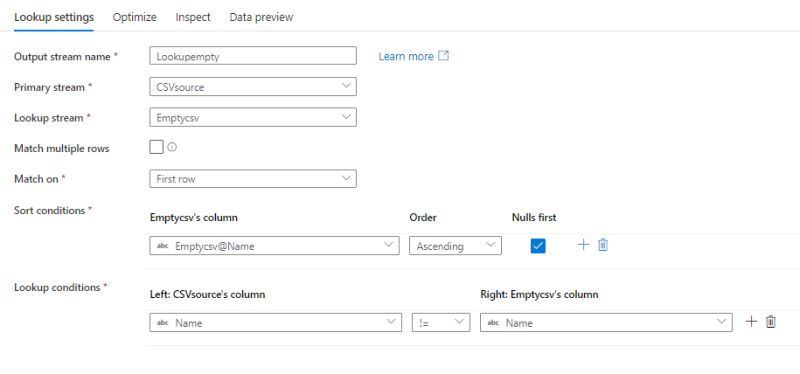Open the Optimize tab
The image size is (800, 374).
tap(134, 17)
